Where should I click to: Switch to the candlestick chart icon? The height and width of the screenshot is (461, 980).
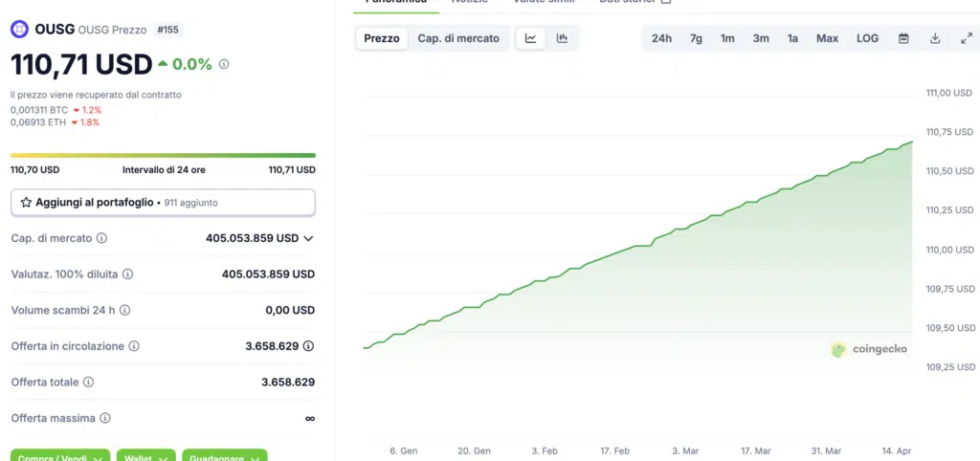pos(562,38)
